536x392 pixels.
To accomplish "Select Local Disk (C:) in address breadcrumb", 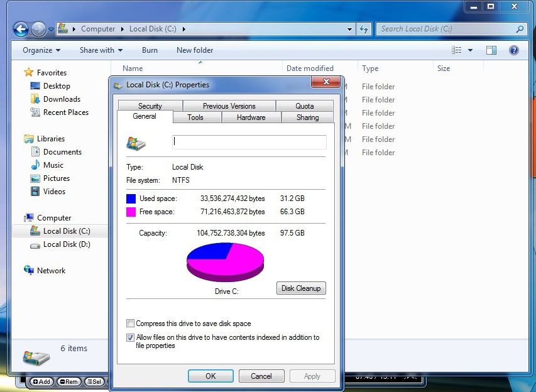I will click(153, 29).
